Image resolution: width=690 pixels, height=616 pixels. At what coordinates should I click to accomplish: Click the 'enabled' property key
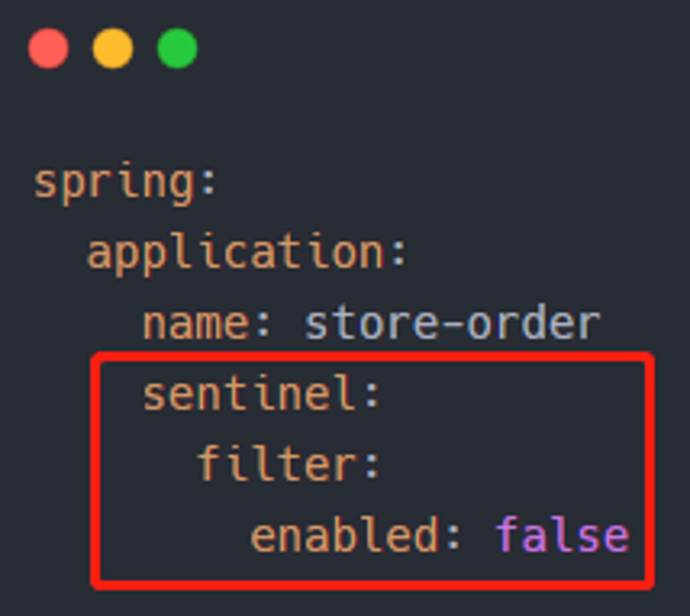tap(345, 535)
